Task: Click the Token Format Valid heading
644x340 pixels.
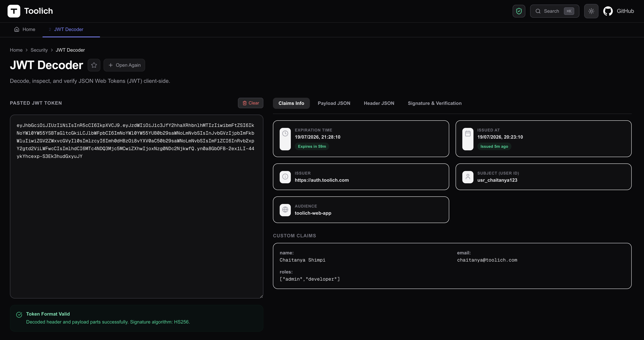Action: 48,314
